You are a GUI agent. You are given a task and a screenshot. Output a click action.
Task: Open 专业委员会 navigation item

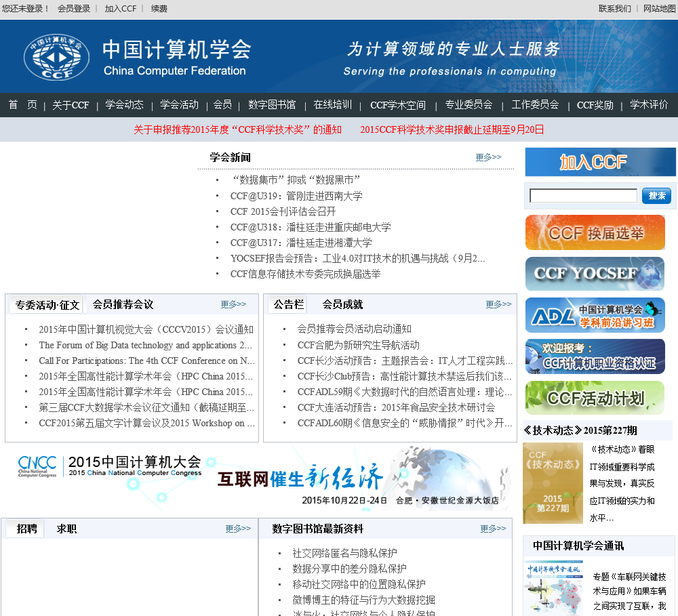click(468, 104)
